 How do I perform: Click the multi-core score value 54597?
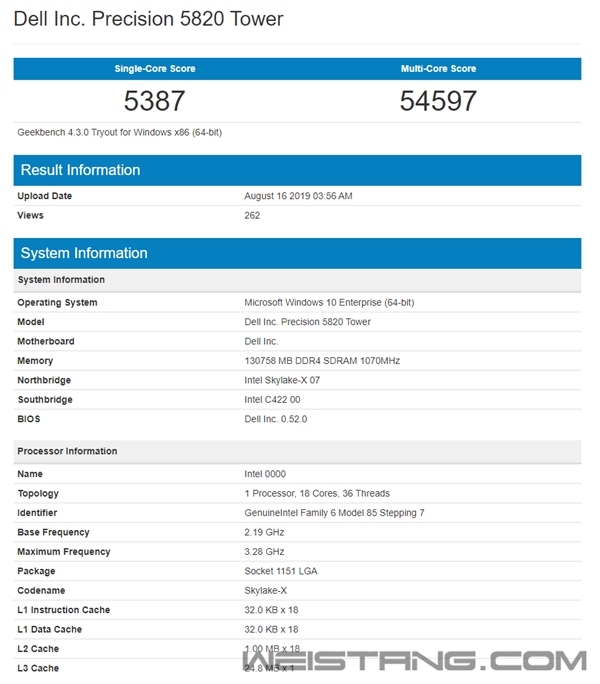(438, 100)
